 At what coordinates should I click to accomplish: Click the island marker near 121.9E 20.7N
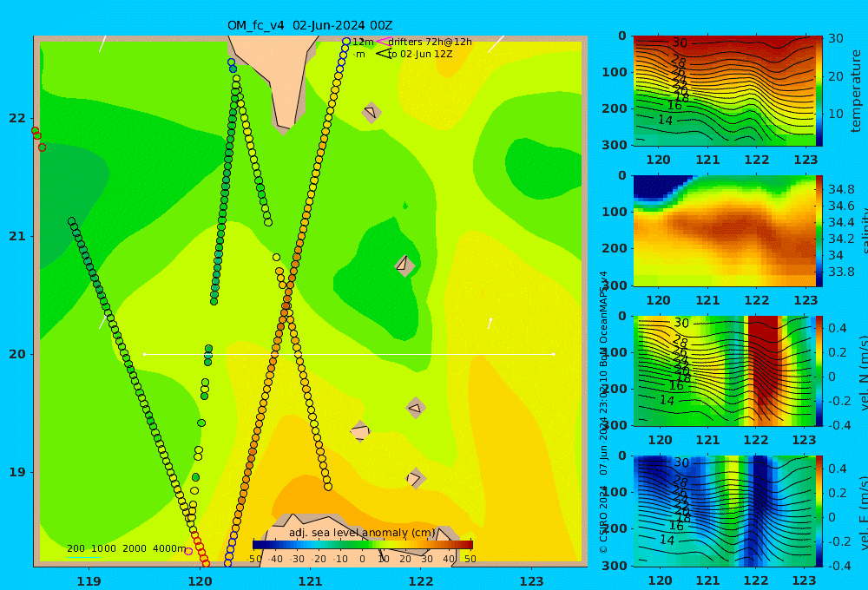(x=404, y=265)
